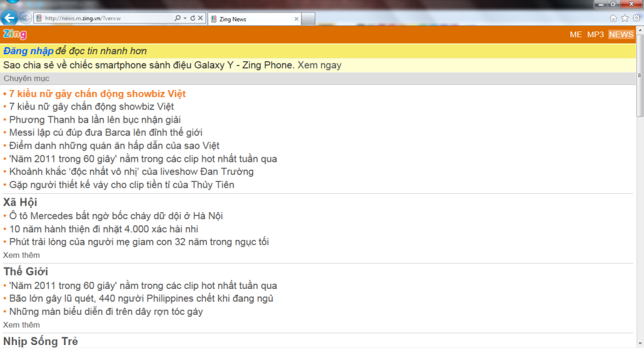Switch to the ME section
This screenshot has width=644, height=362.
575,35
